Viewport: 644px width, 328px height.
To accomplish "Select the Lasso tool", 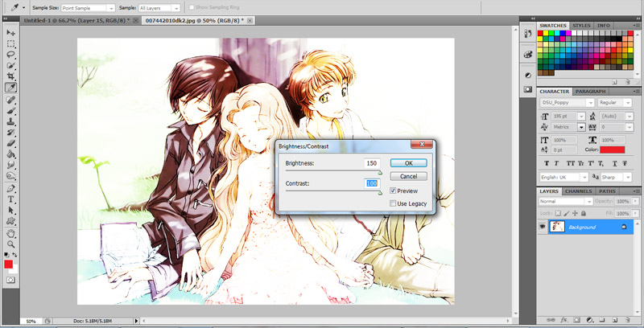I will [x=10, y=55].
